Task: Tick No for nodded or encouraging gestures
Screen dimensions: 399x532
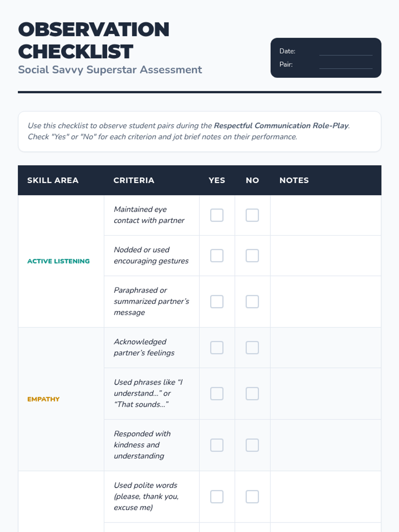Action: point(252,256)
